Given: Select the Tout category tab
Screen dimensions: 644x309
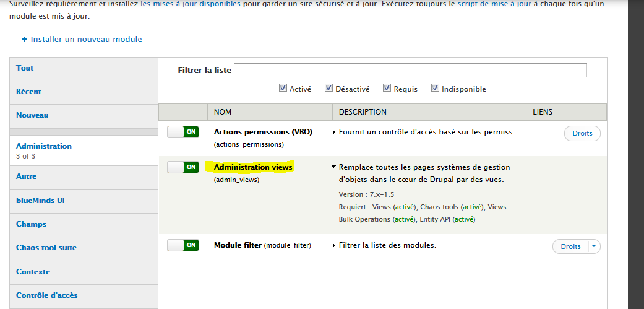Looking at the screenshot, I should [x=25, y=68].
